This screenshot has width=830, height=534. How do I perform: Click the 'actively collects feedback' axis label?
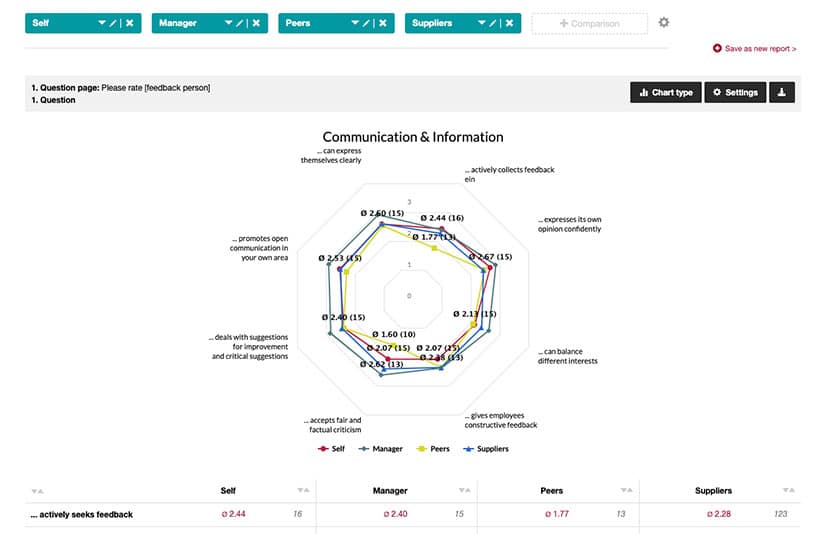coord(510,174)
